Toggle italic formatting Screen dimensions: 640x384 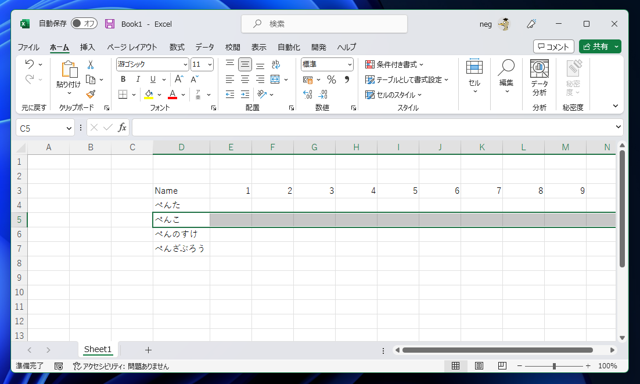138,80
